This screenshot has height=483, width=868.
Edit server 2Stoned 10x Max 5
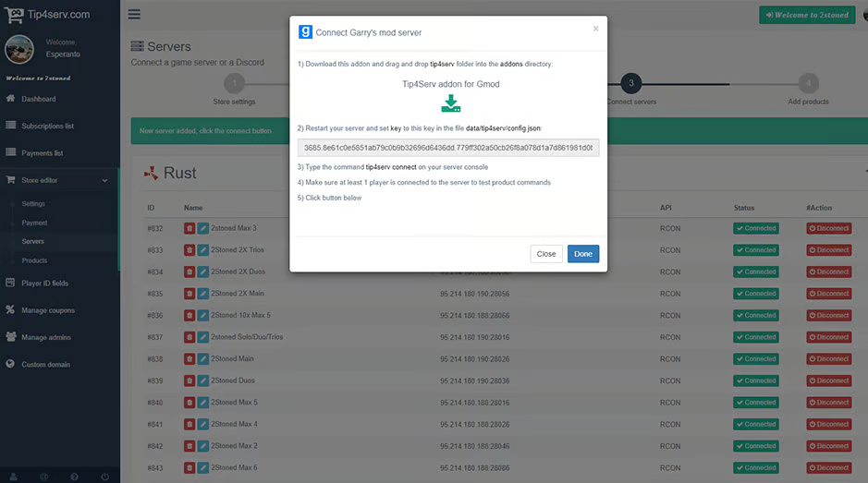coord(203,315)
